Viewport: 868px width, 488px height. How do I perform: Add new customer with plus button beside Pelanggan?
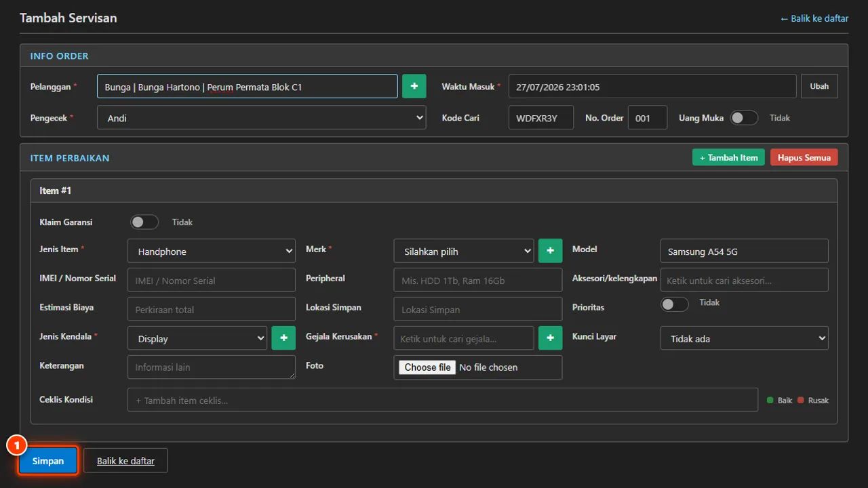pos(414,86)
